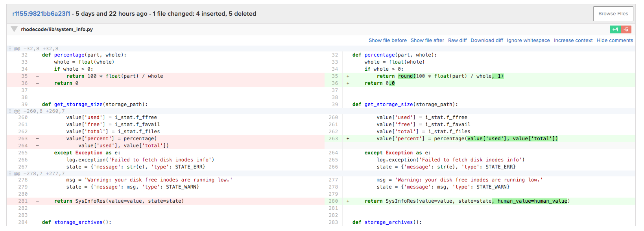The width and height of the screenshot is (644, 231).
Task: Select added line number 280 on right side
Action: (333, 201)
